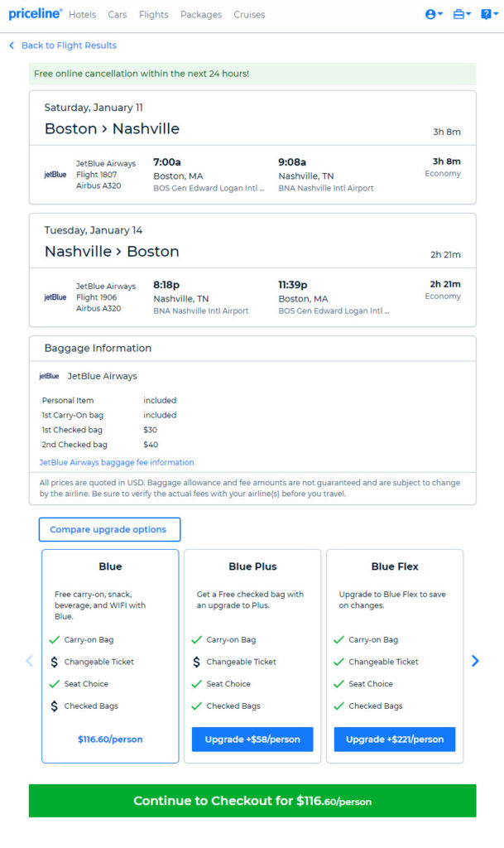The height and width of the screenshot is (848, 504).
Task: Click Flight 1807 text
Action: (x=96, y=174)
